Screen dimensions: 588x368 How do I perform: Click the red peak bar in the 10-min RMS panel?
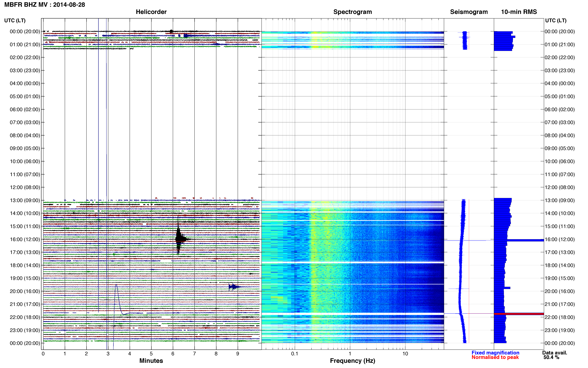coord(519,314)
